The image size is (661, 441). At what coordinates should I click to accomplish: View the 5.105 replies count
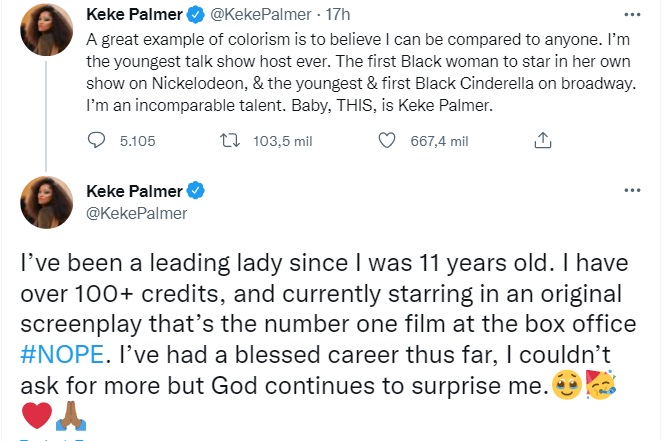point(137,141)
